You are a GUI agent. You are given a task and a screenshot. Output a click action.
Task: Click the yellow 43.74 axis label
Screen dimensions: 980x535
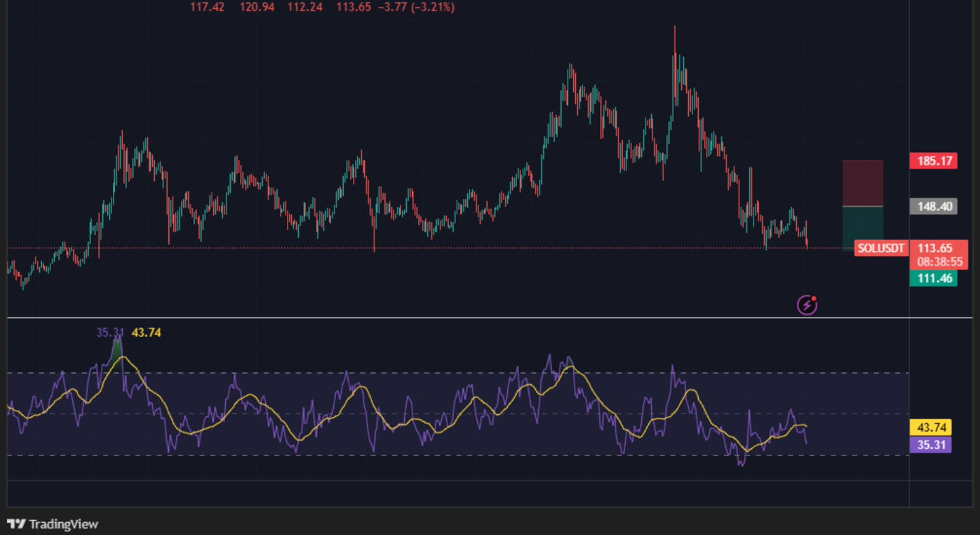[x=930, y=428]
